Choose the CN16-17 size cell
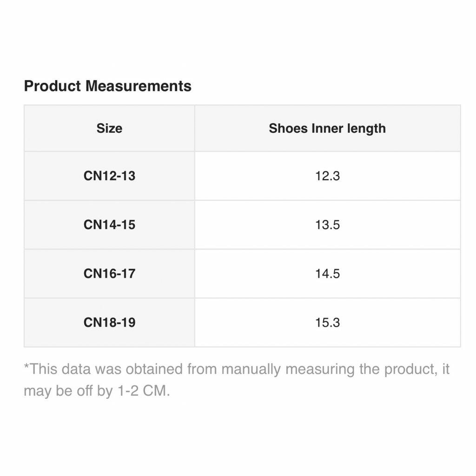 pyautogui.click(x=109, y=274)
